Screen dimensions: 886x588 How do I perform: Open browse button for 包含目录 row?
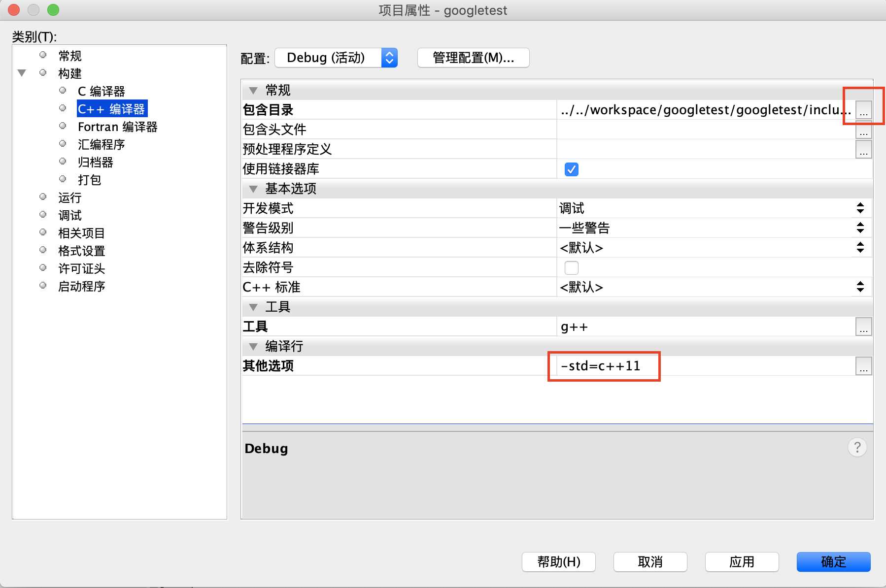pyautogui.click(x=863, y=110)
